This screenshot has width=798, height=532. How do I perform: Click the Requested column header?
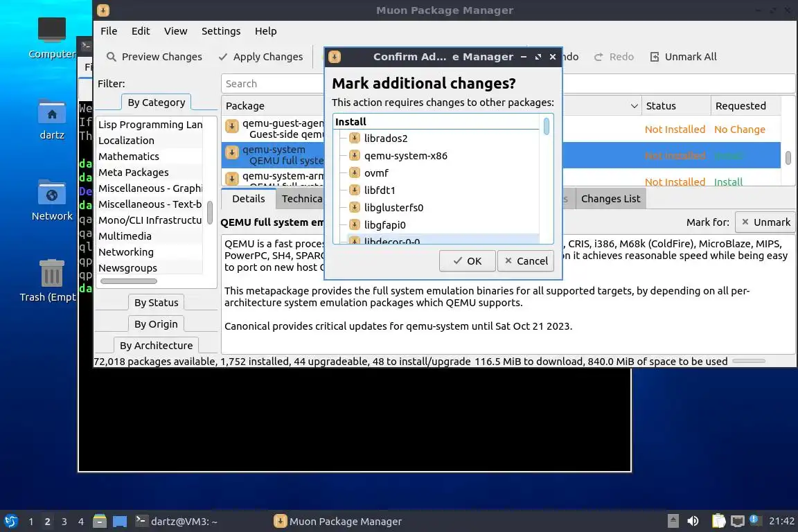745,106
